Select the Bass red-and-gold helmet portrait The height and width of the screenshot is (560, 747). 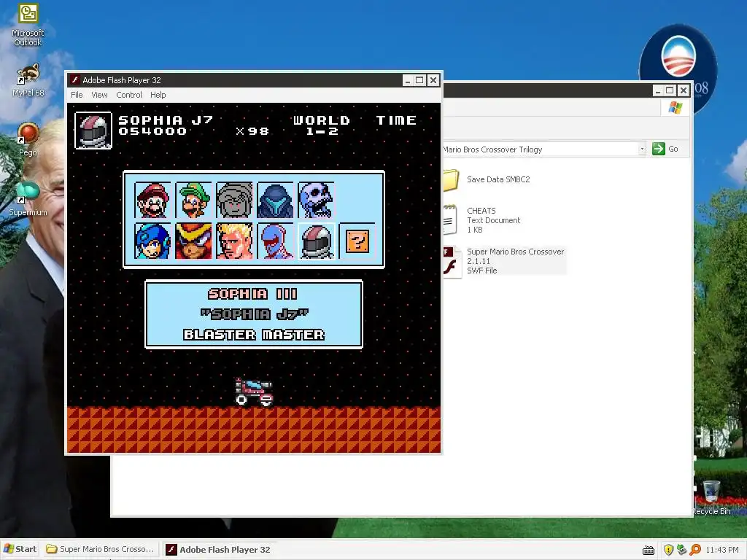point(193,241)
